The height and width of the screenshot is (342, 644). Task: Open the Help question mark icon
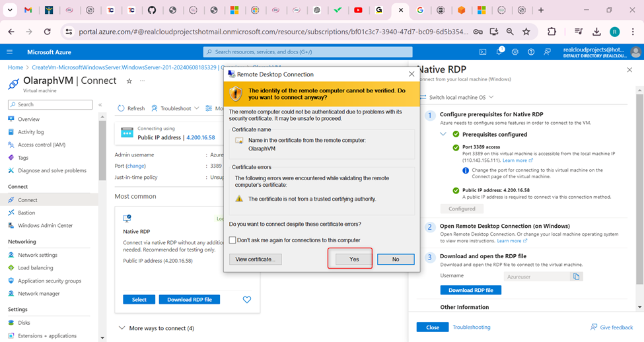pyautogui.click(x=531, y=52)
